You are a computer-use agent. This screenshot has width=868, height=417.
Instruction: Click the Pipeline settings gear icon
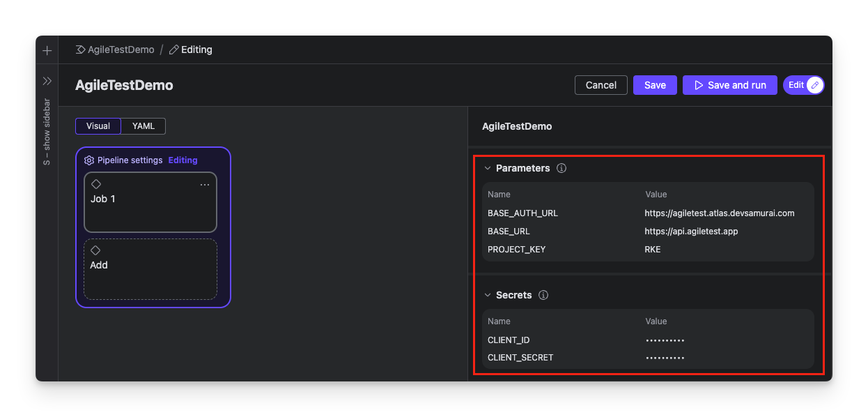[x=89, y=160]
